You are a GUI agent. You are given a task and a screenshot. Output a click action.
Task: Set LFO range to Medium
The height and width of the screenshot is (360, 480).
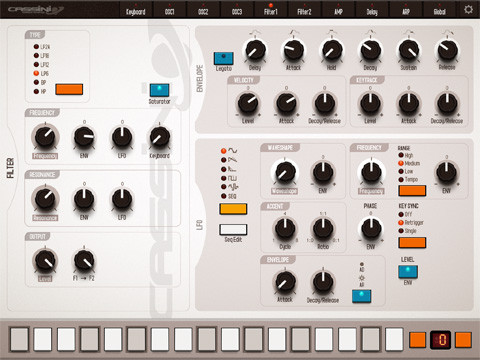pyautogui.click(x=409, y=163)
